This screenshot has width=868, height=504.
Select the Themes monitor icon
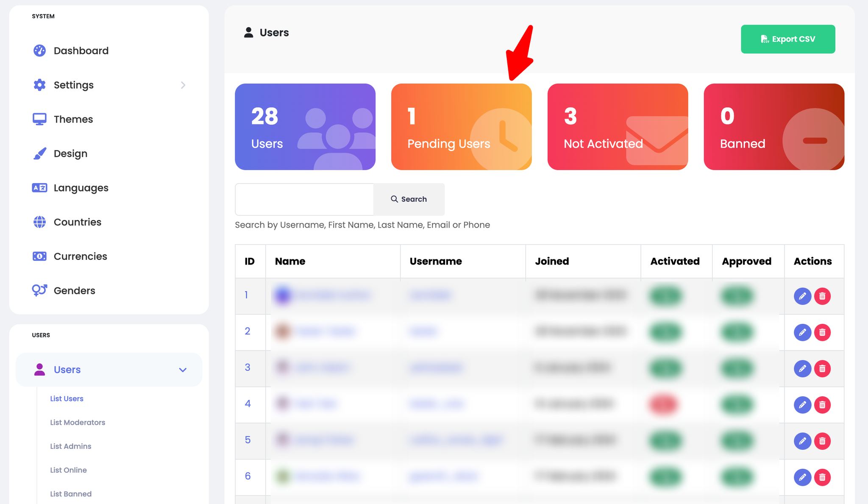pos(39,119)
